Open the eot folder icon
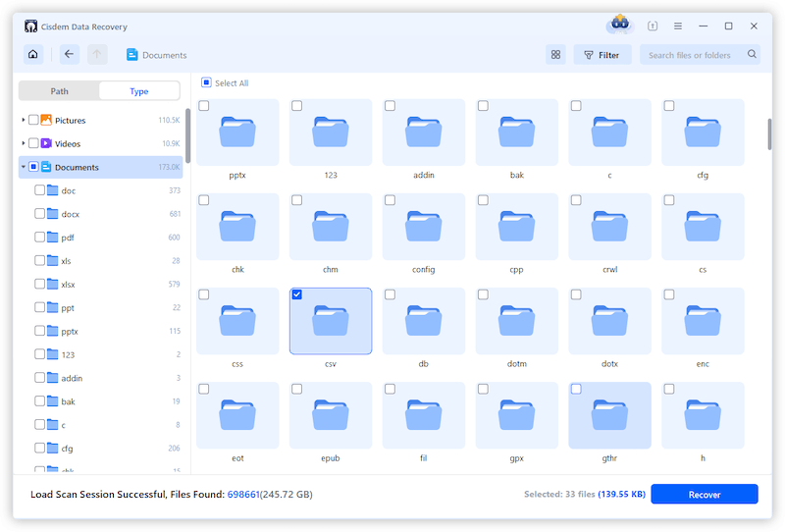 tap(237, 415)
